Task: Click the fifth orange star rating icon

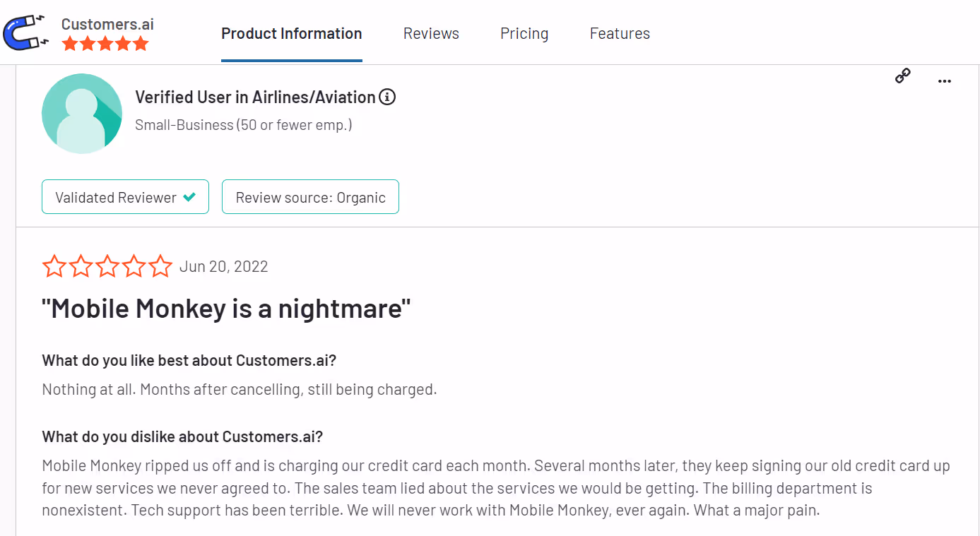Action: (140, 43)
